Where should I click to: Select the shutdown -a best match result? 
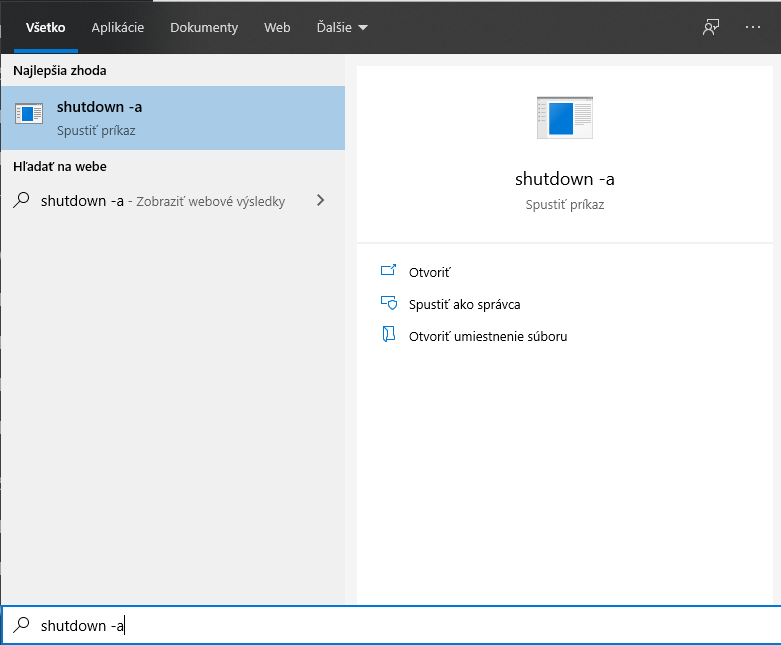pyautogui.click(x=173, y=118)
